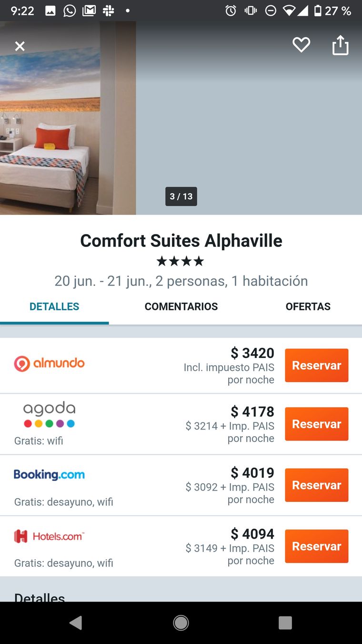Tap Reservar for almundo offer
The image size is (362, 644).
click(x=316, y=366)
